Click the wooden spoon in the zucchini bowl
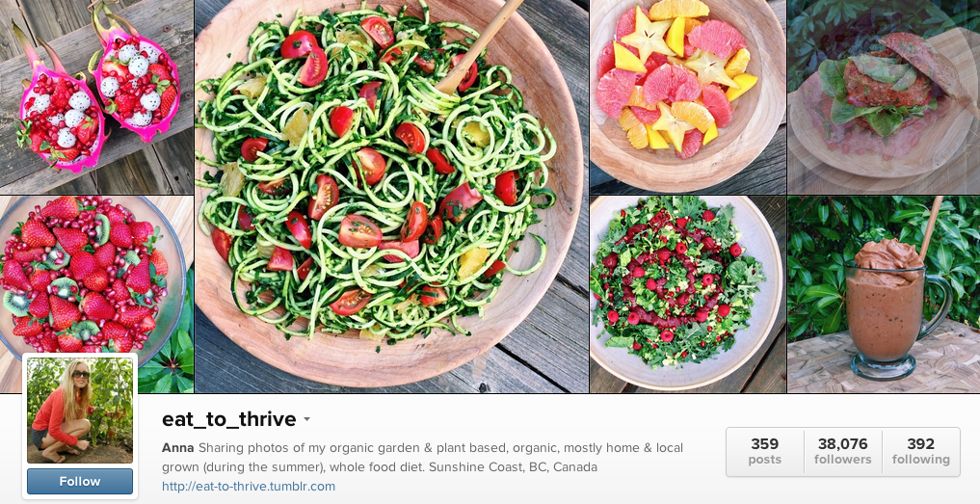The height and width of the screenshot is (504, 980). (479, 45)
